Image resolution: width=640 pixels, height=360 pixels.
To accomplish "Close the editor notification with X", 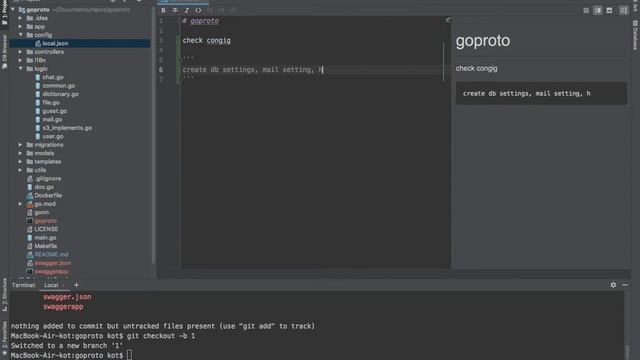I will tap(447, 20).
